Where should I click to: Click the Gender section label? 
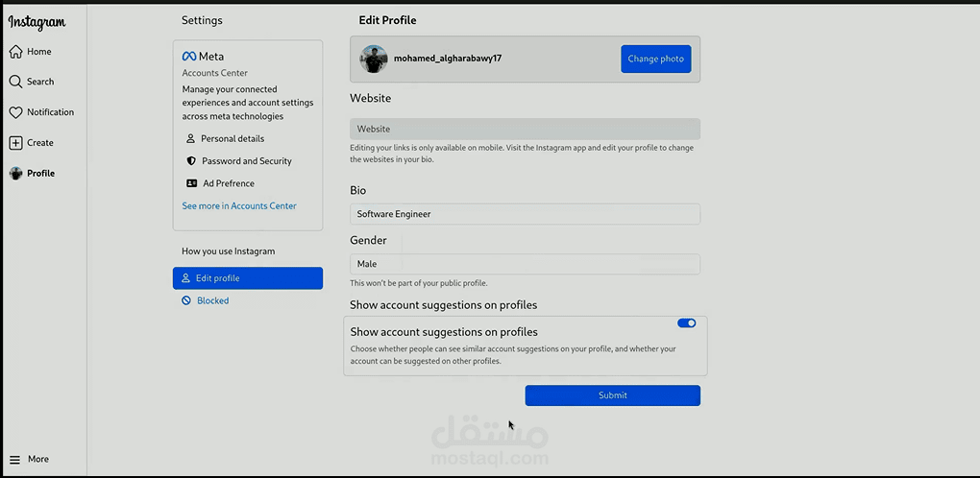(x=368, y=240)
